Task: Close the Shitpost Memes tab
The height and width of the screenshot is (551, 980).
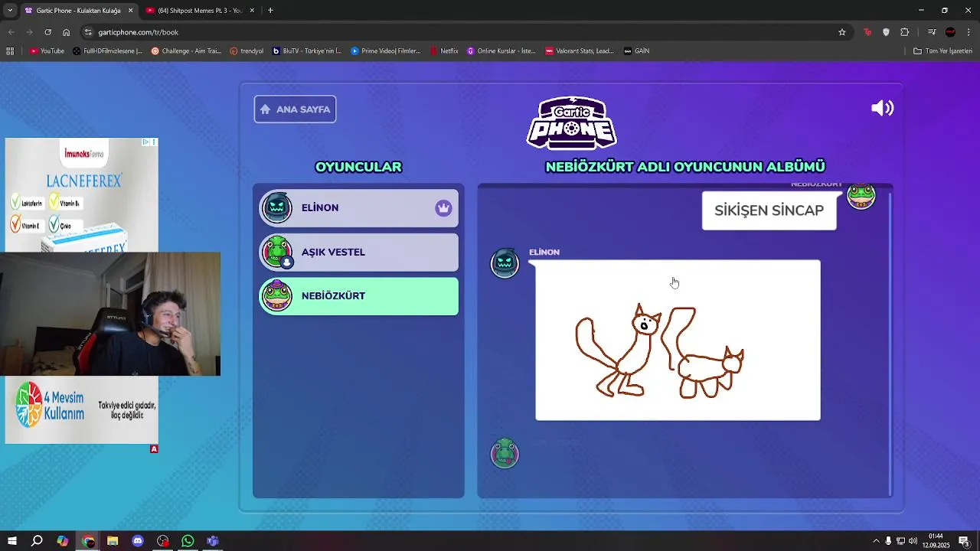Action: coord(252,11)
